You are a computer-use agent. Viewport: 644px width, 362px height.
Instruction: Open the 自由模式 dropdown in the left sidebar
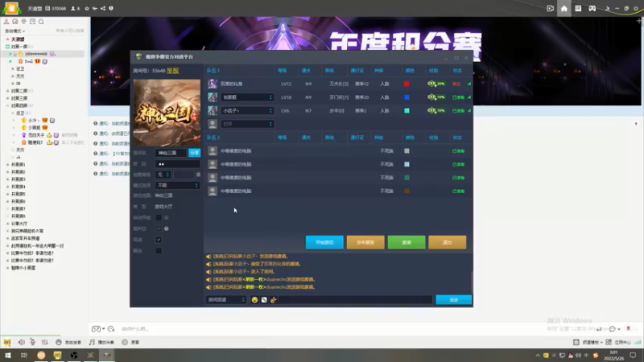(14, 31)
